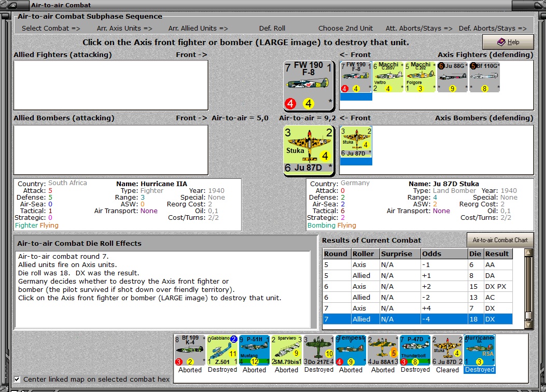Select round 6 Allied AC row
Image resolution: width=546 pixels, height=392 pixels.
click(x=418, y=297)
